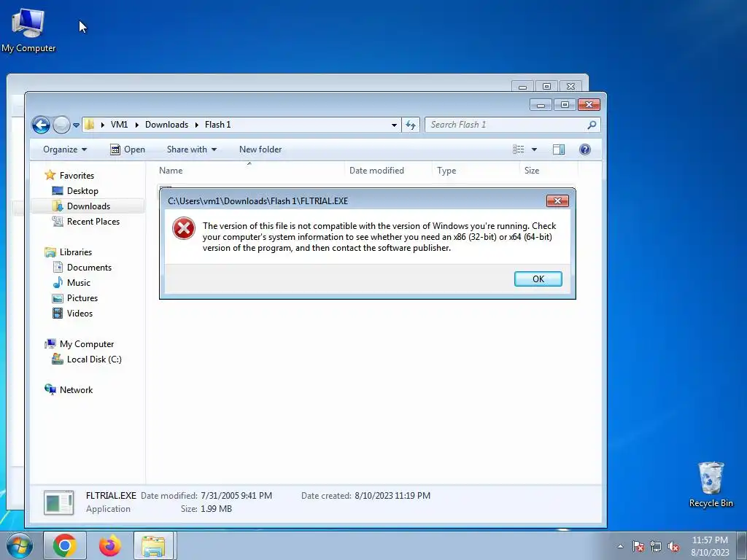Open the Music library
The image size is (747, 560).
pyautogui.click(x=78, y=283)
